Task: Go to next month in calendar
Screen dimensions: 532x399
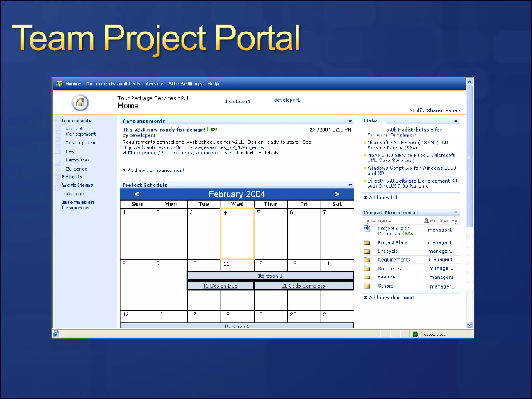Action: (337, 194)
